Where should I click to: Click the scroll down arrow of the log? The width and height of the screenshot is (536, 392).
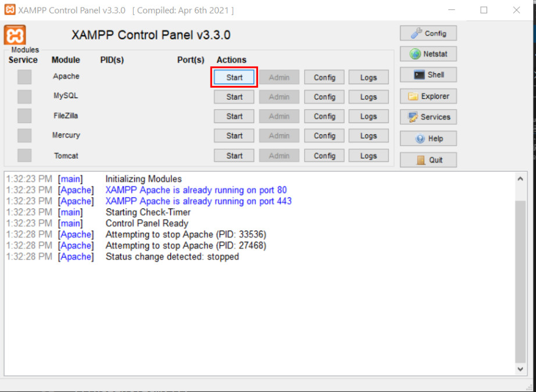point(520,369)
